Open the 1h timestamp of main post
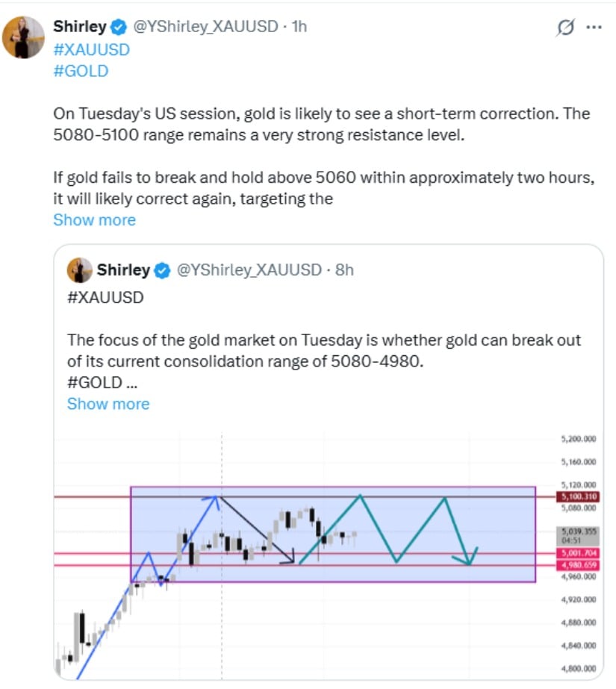616x689 pixels. (299, 27)
